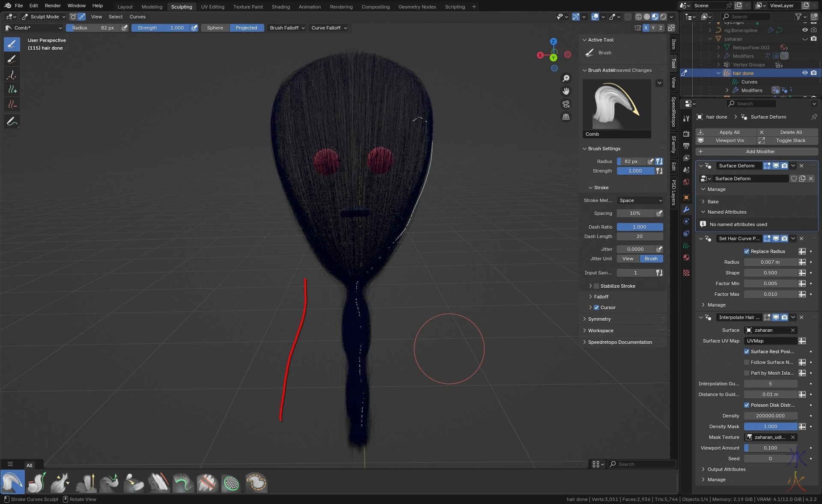The width and height of the screenshot is (822, 504).
Task: Adjust the Strength slider in Brush Settings
Action: pyautogui.click(x=635, y=171)
